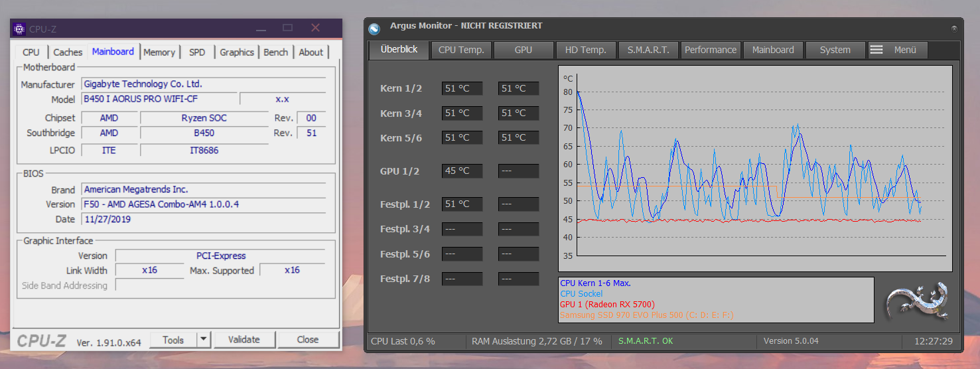980x369 pixels.
Task: Open the HD Temp. tab
Action: [586, 50]
